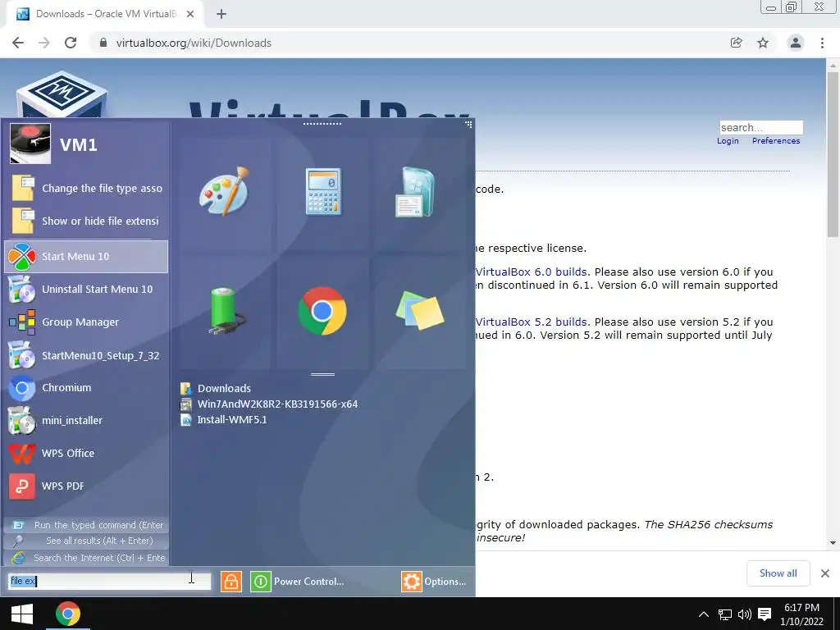840x630 pixels.
Task: Choose Run the typed command option
Action: coord(86,525)
